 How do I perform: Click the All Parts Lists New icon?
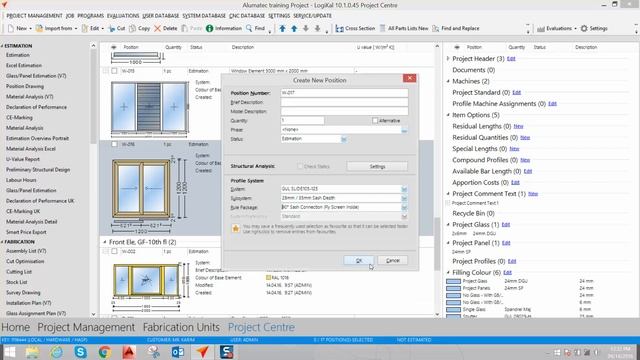click(x=382, y=28)
